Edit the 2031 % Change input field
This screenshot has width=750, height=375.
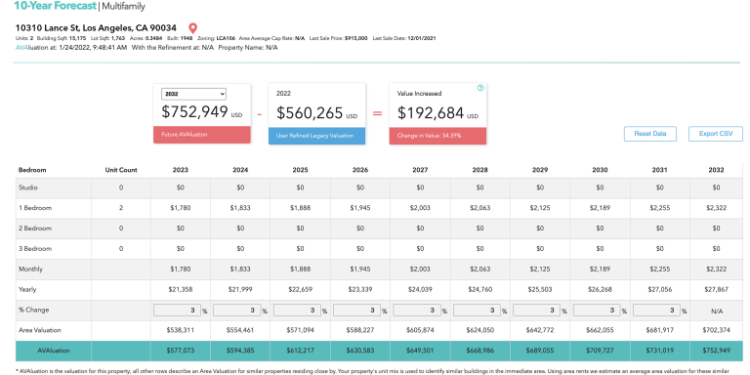[657, 310]
